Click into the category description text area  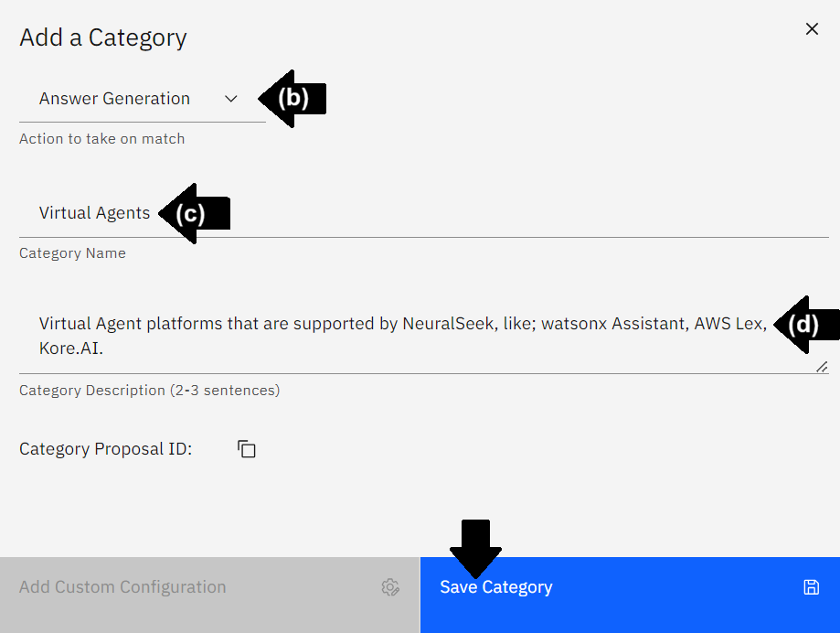coord(424,336)
